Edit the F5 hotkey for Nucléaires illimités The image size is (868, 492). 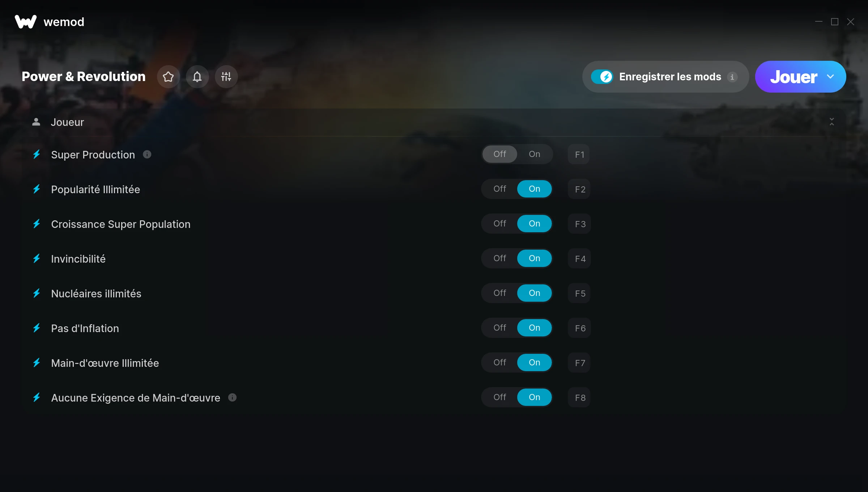[579, 293]
